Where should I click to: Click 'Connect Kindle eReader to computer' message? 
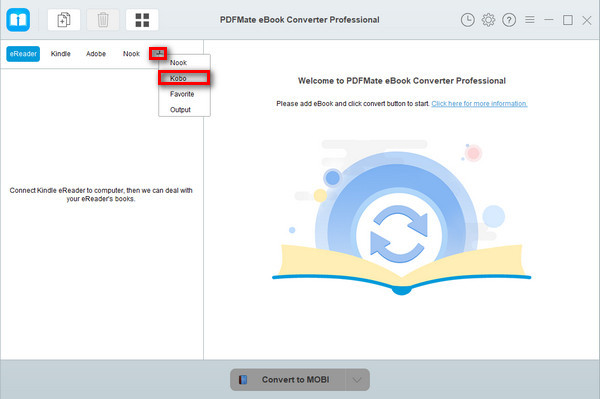coord(101,194)
